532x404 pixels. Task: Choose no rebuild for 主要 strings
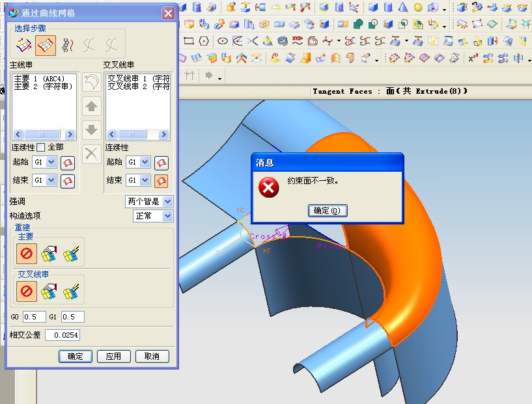click(x=27, y=253)
